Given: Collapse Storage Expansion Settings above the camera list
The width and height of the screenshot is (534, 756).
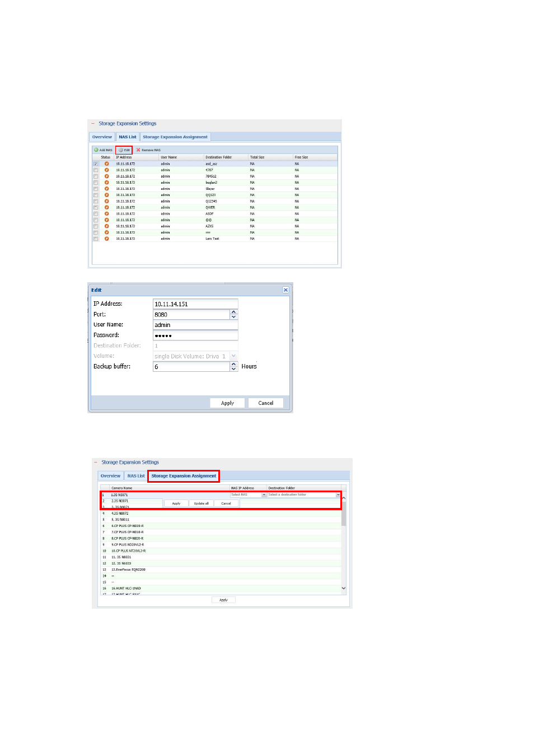Looking at the screenshot, I should click(x=96, y=463).
